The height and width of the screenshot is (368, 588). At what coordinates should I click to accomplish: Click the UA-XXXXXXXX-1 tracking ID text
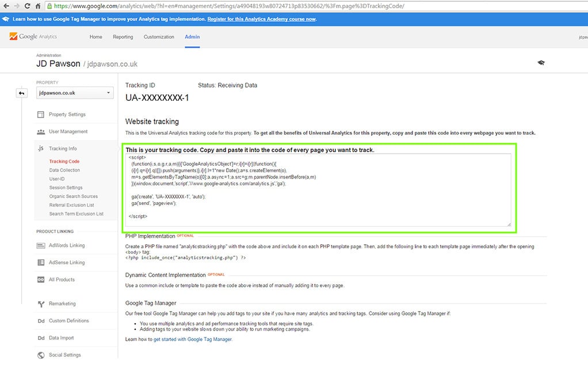coord(157,98)
